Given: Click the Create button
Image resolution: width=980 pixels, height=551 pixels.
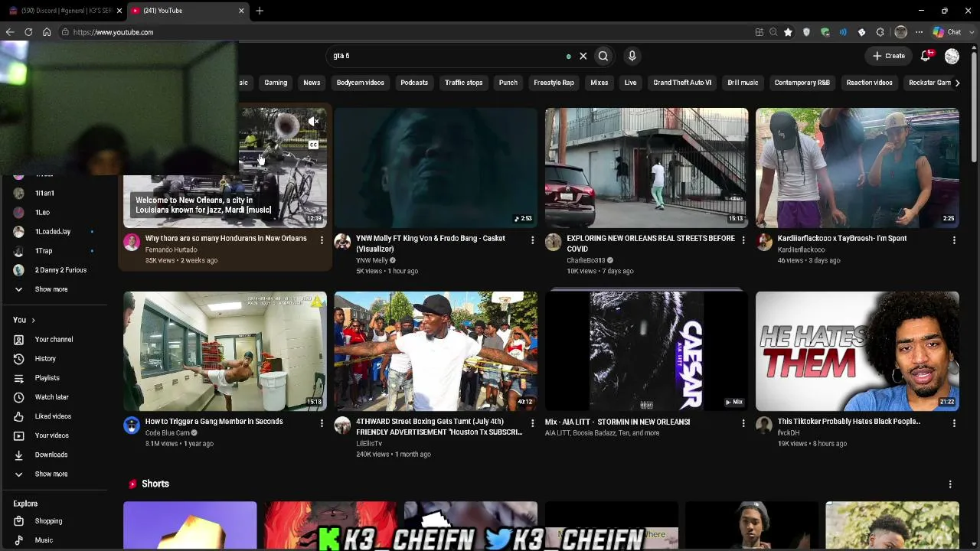Looking at the screenshot, I should pyautogui.click(x=889, y=56).
